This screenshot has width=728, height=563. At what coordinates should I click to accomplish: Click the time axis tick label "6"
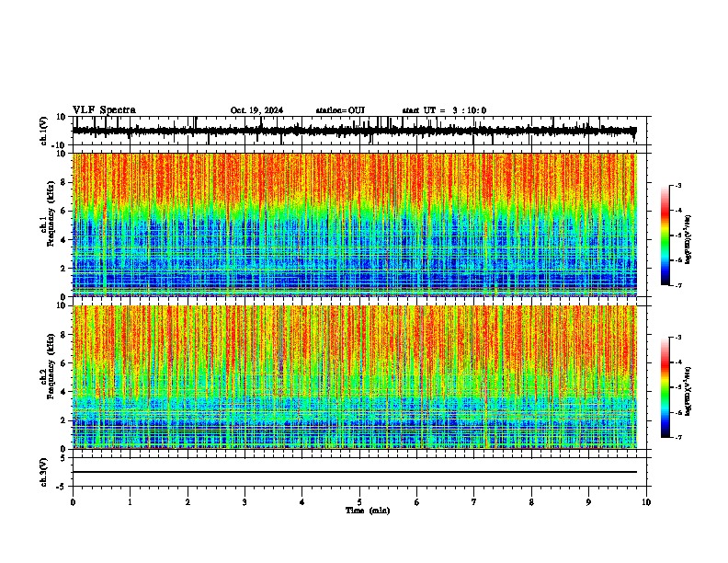tap(416, 502)
